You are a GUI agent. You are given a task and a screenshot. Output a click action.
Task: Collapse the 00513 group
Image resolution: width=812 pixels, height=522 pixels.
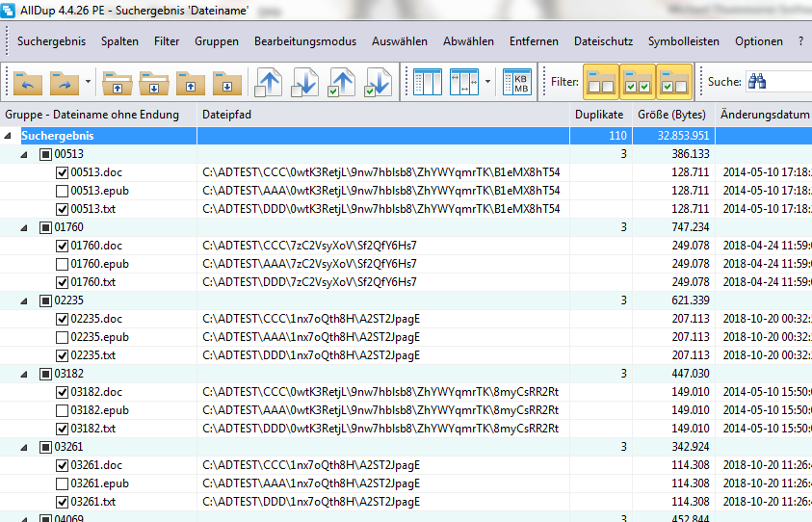click(x=24, y=154)
